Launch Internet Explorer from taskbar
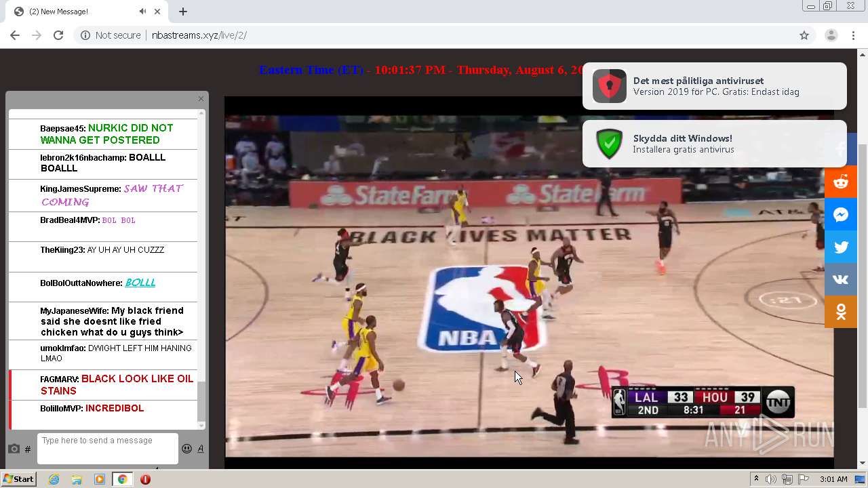The image size is (868, 488). tap(54, 479)
